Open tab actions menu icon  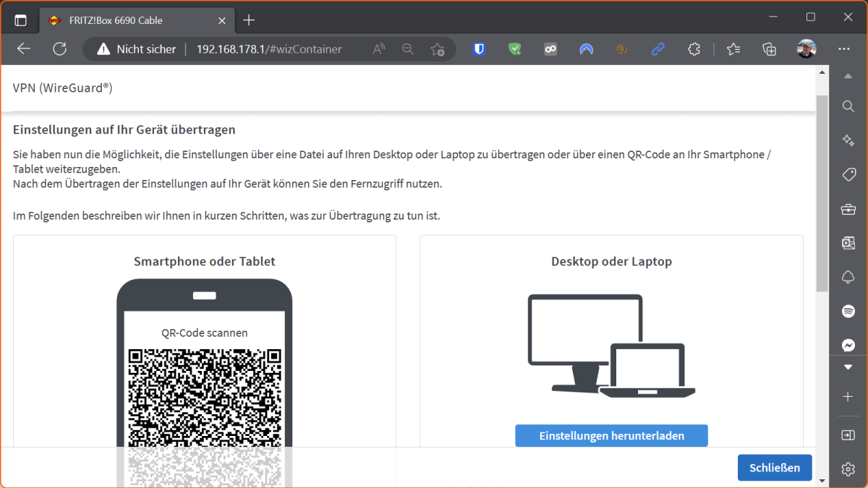point(20,20)
